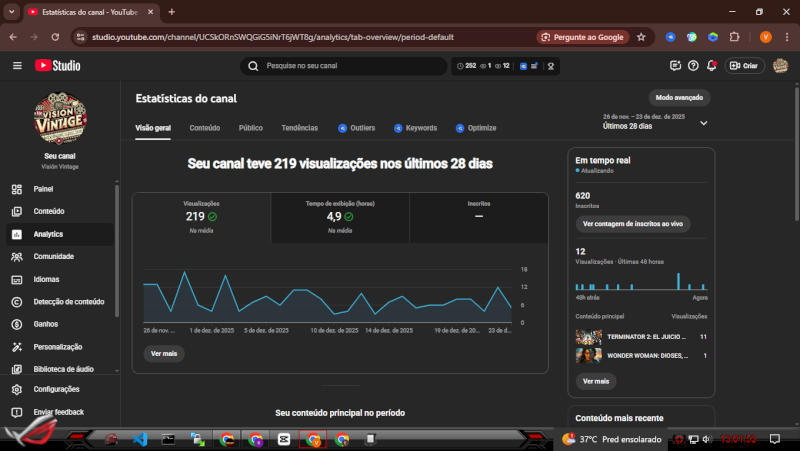Select the Tempo de exibição metric card

tap(340, 216)
